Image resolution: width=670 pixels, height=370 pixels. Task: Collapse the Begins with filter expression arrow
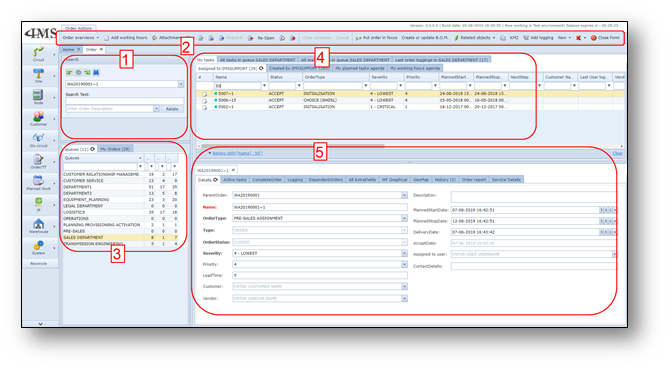click(x=209, y=153)
